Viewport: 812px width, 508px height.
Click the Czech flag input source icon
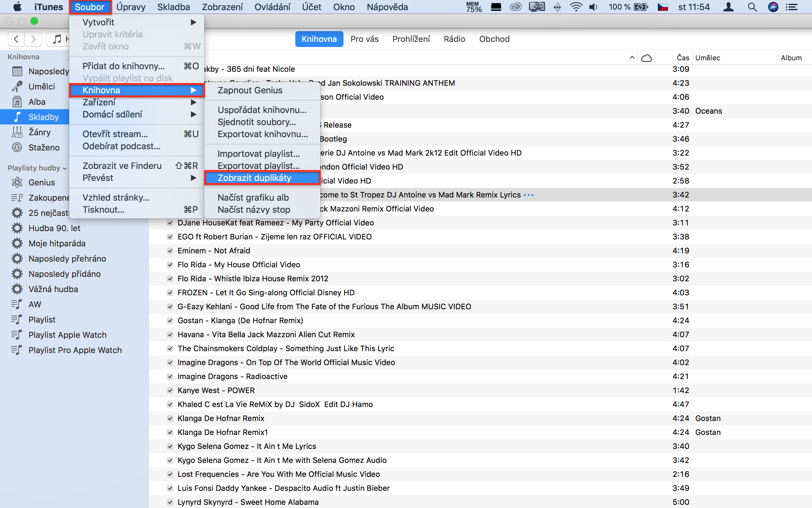click(x=663, y=7)
